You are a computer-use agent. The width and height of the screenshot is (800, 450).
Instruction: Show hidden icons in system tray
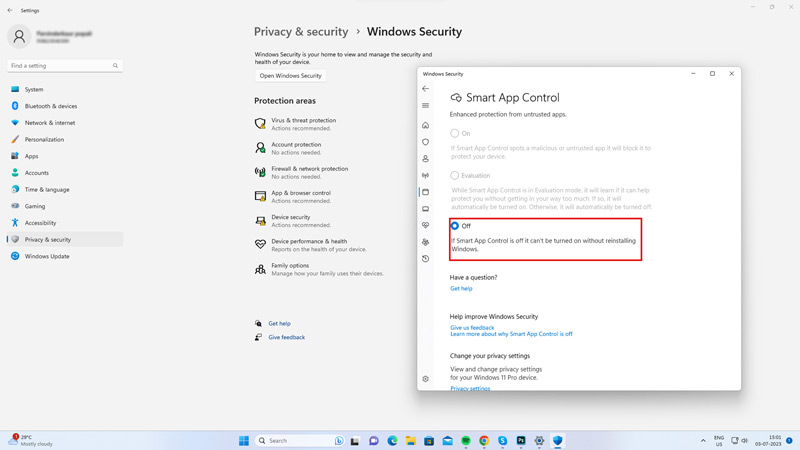click(x=703, y=440)
